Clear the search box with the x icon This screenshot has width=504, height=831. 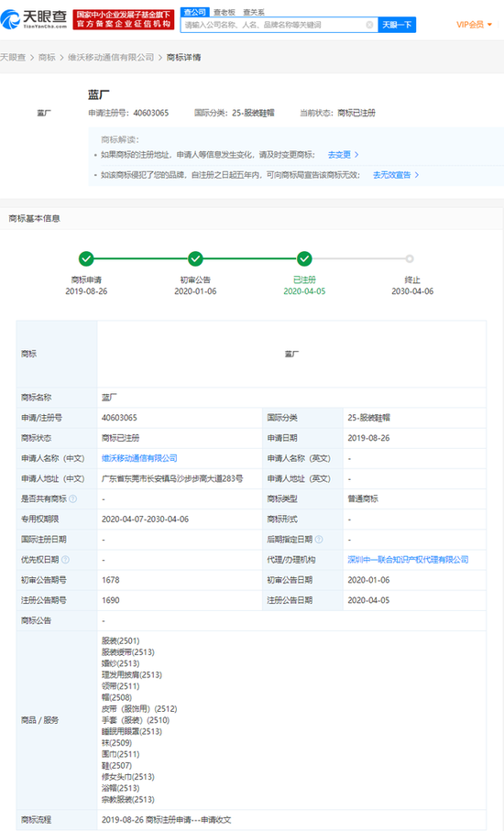pos(369,25)
